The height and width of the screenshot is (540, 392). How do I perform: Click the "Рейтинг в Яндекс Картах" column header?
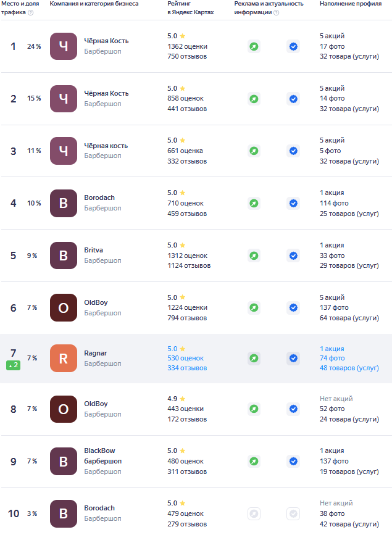point(190,8)
